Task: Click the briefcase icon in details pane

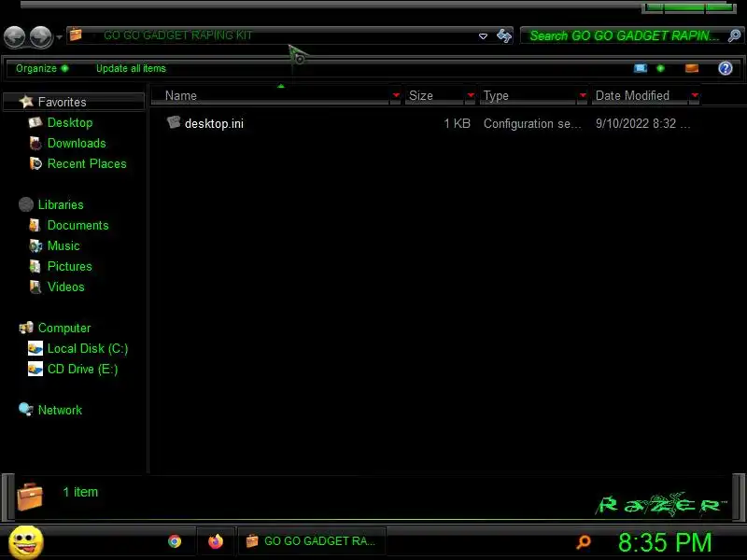Action: (x=30, y=497)
